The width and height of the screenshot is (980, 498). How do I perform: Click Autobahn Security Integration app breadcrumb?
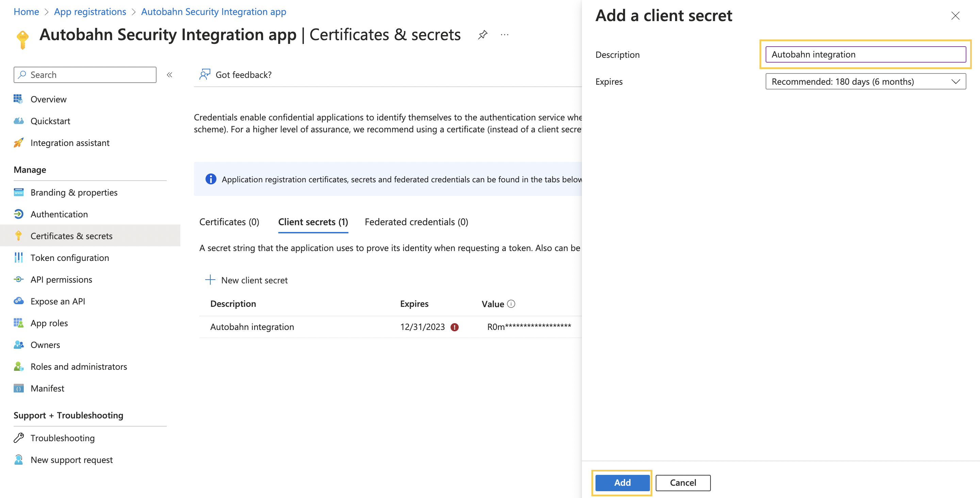coord(213,12)
